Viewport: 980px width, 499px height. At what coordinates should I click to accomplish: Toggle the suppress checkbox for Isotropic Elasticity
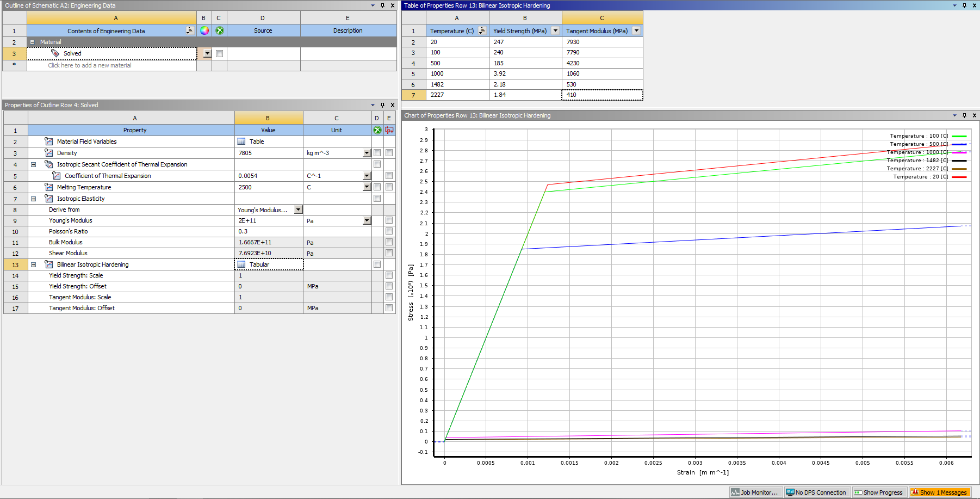(377, 199)
